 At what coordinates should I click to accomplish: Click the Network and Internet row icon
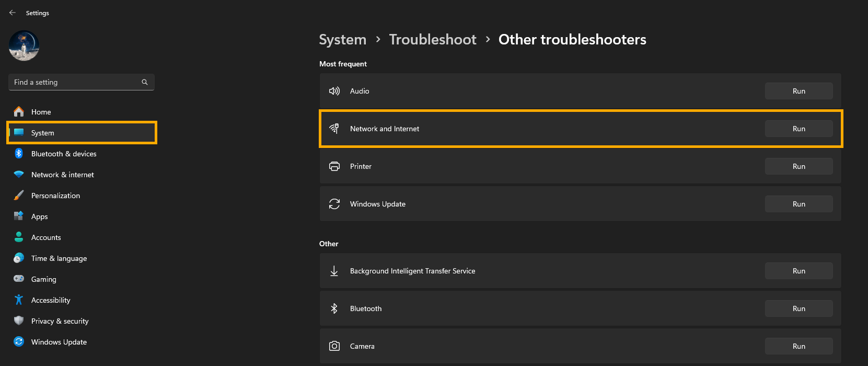point(334,129)
